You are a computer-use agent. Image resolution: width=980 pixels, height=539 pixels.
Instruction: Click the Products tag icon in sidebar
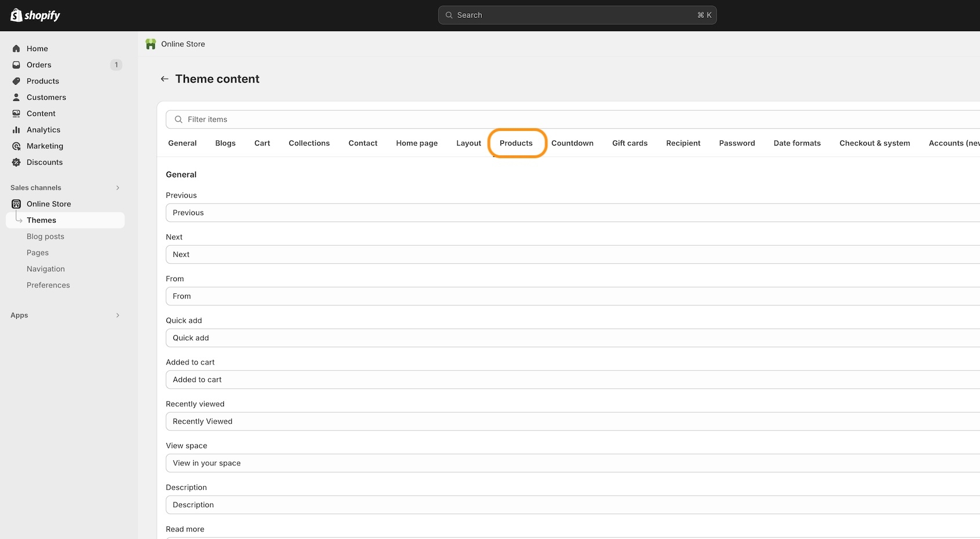(16, 81)
